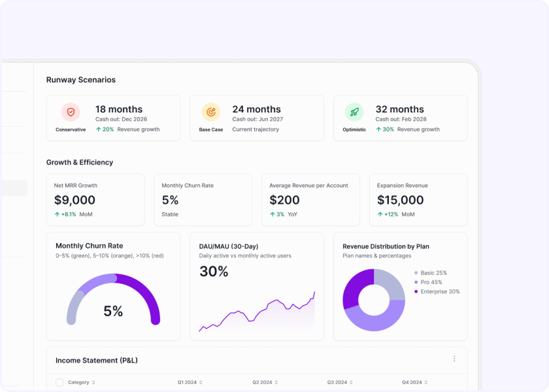Sort the Q1 2024 column
Viewport: 549px width, 392px height.
click(201, 382)
